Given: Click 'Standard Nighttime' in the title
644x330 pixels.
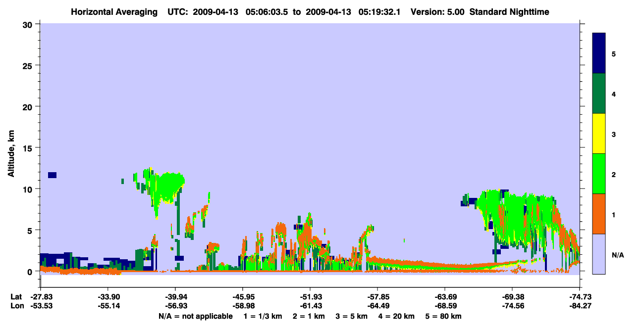Looking at the screenshot, I should click(x=509, y=12).
